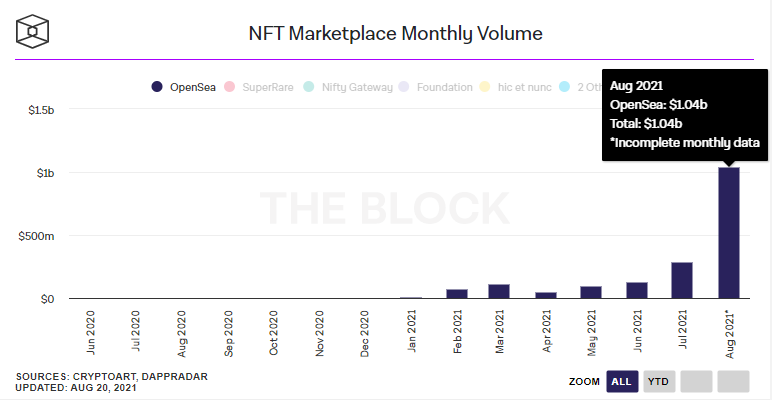Select the May 2021 bar

pyautogui.click(x=591, y=293)
